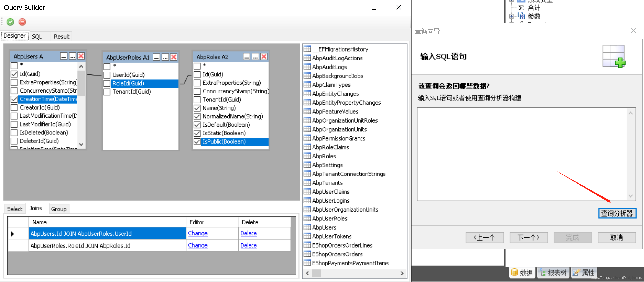Check the TenantId(Guid) box in AbpUserRoles
Viewport: 644px width, 282px height.
click(x=107, y=92)
